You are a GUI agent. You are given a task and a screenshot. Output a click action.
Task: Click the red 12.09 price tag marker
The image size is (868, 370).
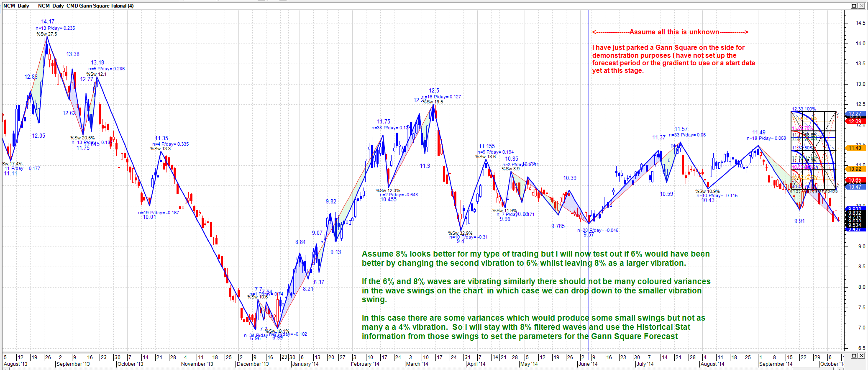[x=855, y=121]
